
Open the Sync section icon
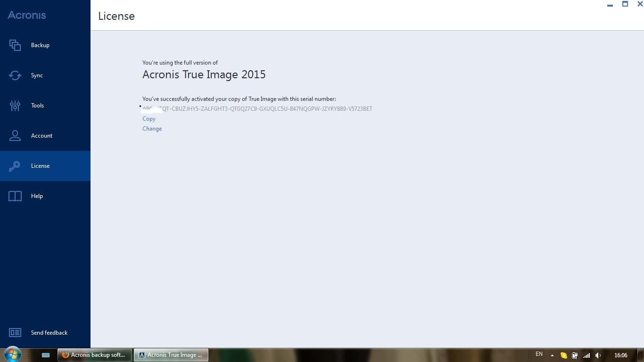[x=15, y=75]
